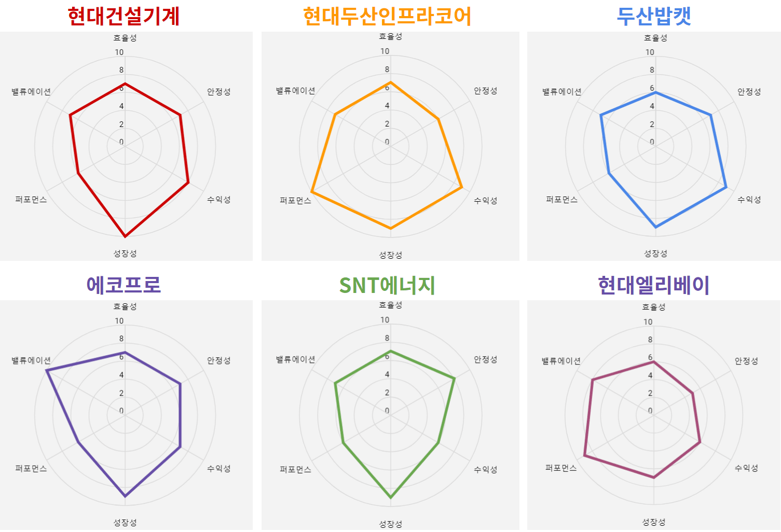Click 효율성 label in 현대두산인프라코어 chart
Screen dimensions: 781x532
pyautogui.click(x=390, y=36)
